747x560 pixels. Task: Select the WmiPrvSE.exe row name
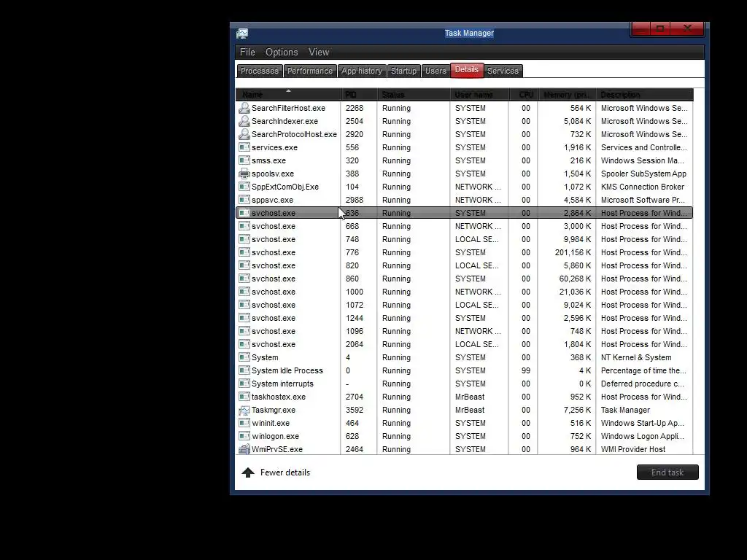point(276,449)
